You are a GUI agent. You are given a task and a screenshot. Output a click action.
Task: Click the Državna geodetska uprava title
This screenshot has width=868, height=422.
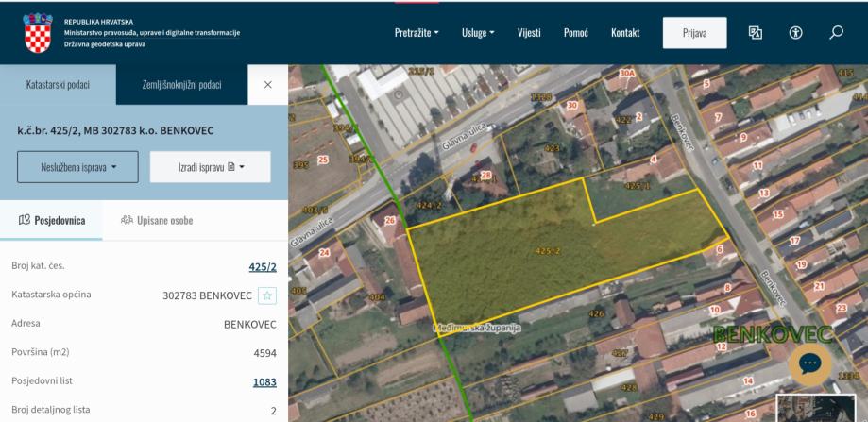(x=105, y=44)
